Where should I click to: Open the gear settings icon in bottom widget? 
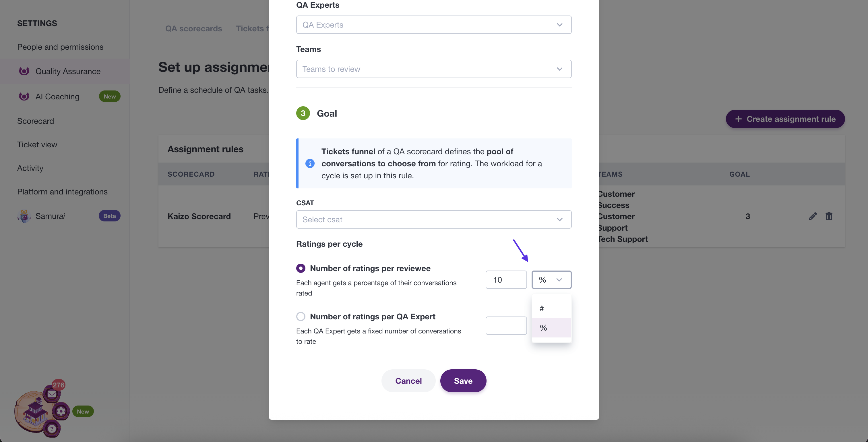coord(61,411)
